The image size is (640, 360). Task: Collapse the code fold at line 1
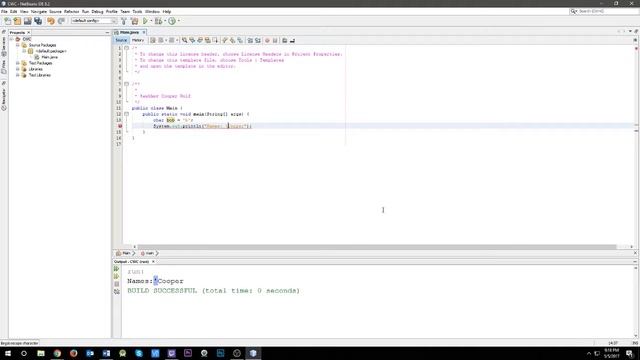(127, 48)
